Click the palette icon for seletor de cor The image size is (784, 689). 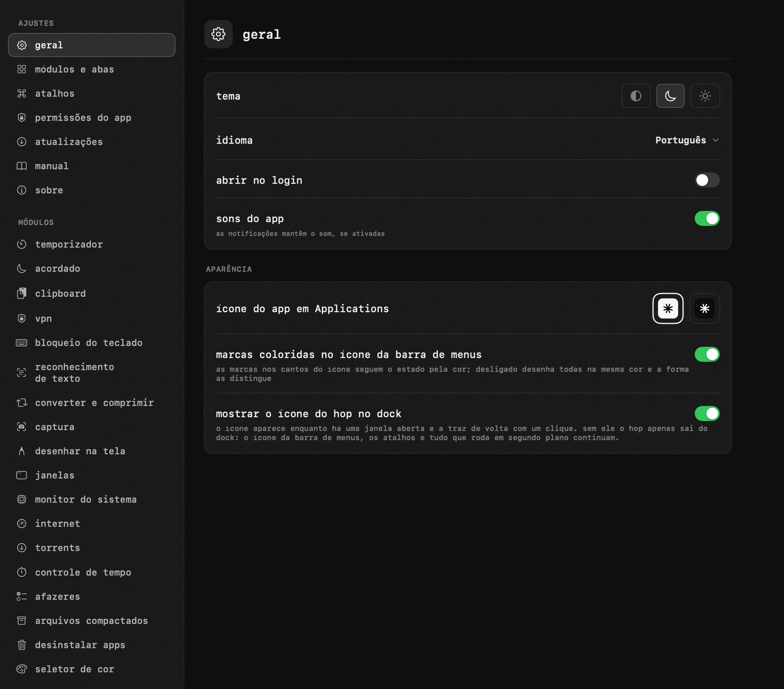coord(22,669)
